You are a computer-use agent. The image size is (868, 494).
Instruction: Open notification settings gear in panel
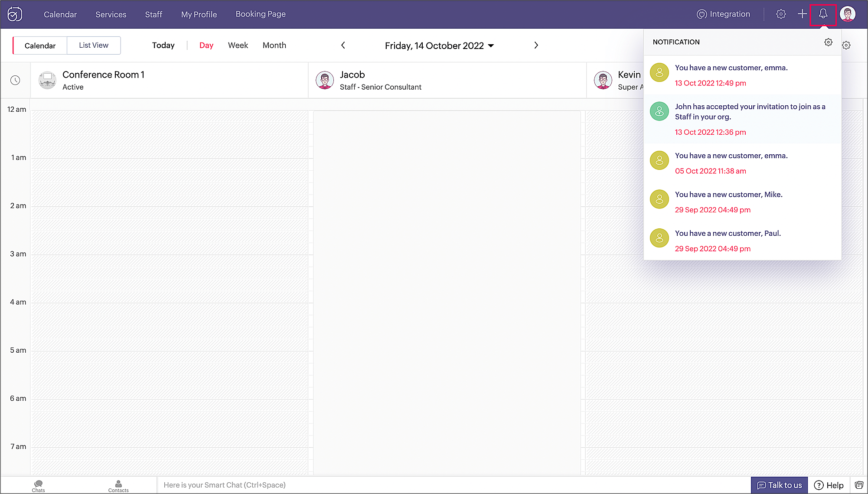[x=828, y=42]
